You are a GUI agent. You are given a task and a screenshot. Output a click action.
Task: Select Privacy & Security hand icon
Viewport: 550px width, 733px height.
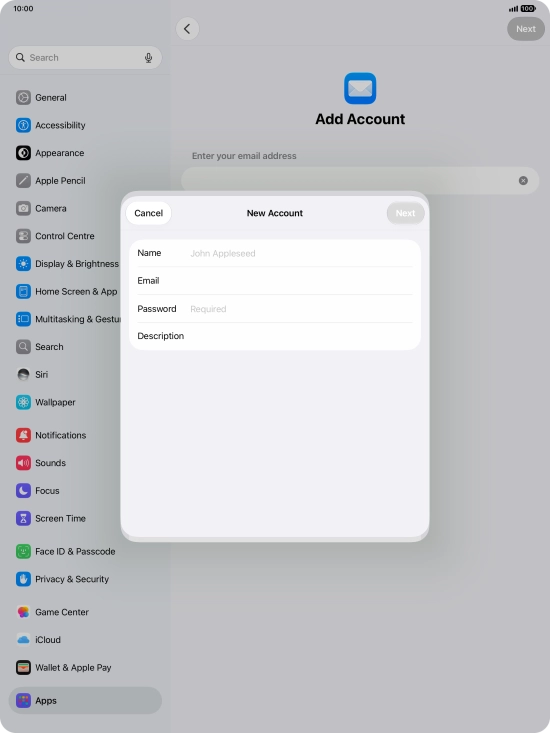23,579
